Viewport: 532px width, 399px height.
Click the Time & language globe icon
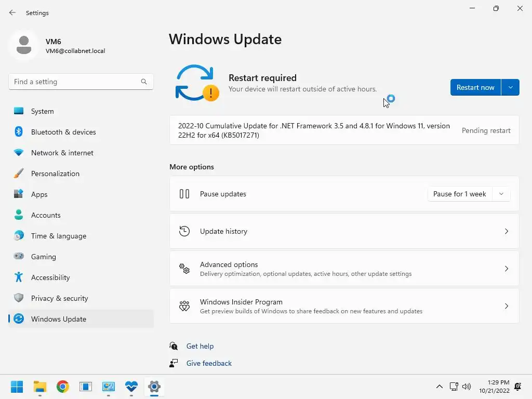19,235
